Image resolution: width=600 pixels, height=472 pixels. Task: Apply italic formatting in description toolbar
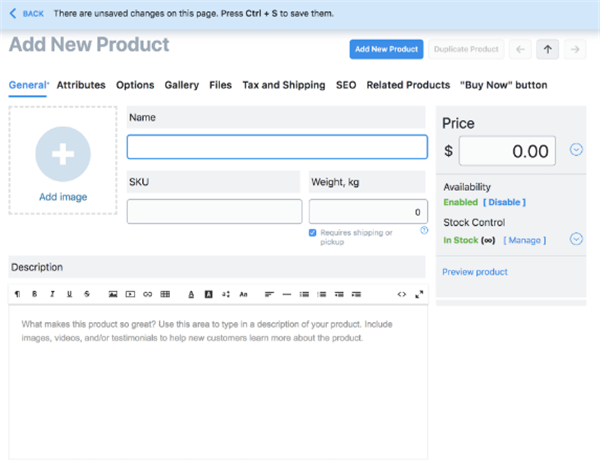[51, 294]
